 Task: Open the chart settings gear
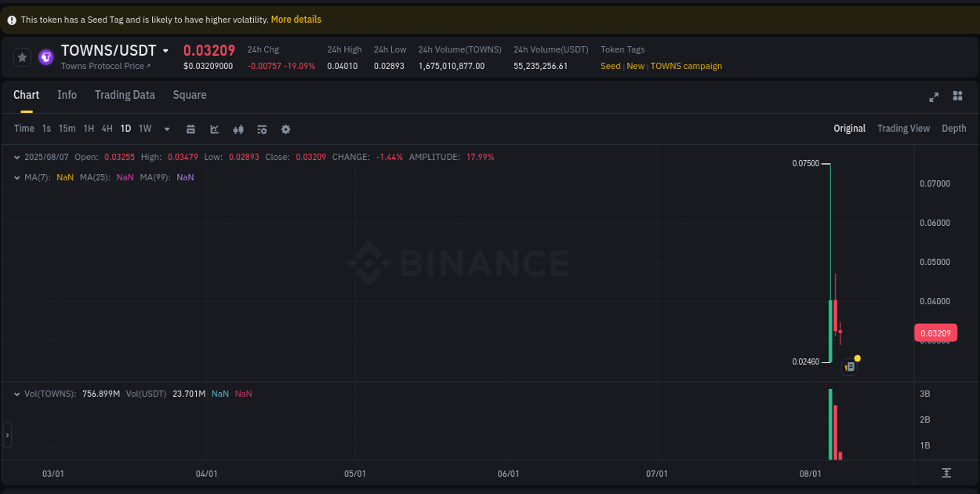pyautogui.click(x=285, y=129)
